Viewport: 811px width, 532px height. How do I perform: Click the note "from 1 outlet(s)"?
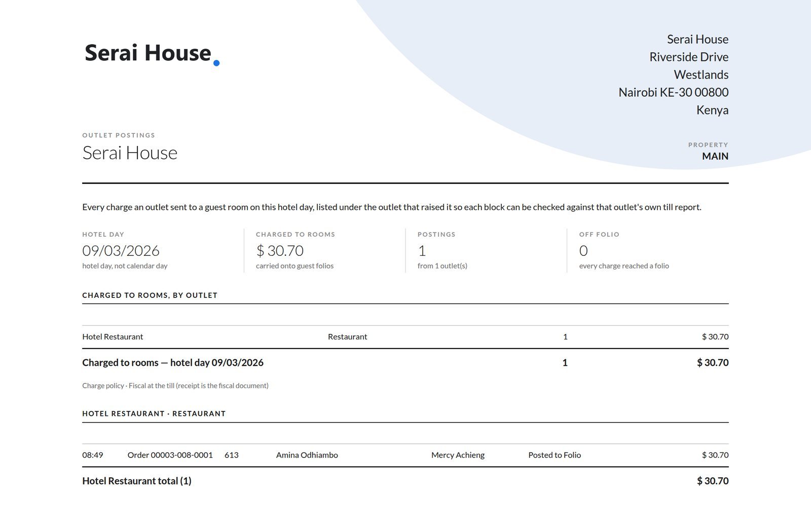pos(443,266)
